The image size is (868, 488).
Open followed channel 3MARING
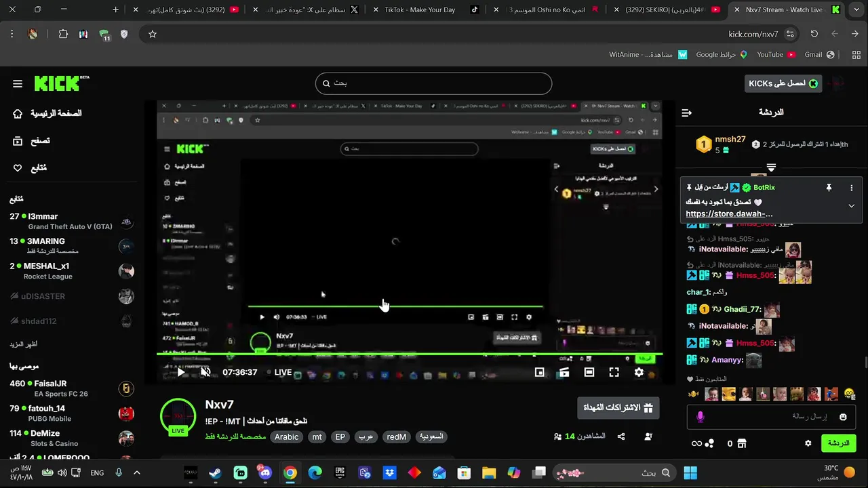coord(71,246)
